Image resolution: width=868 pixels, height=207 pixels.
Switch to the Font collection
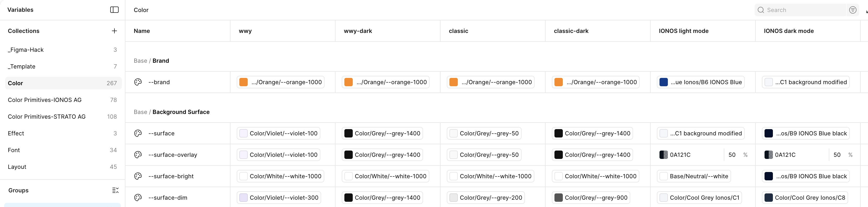tap(14, 150)
